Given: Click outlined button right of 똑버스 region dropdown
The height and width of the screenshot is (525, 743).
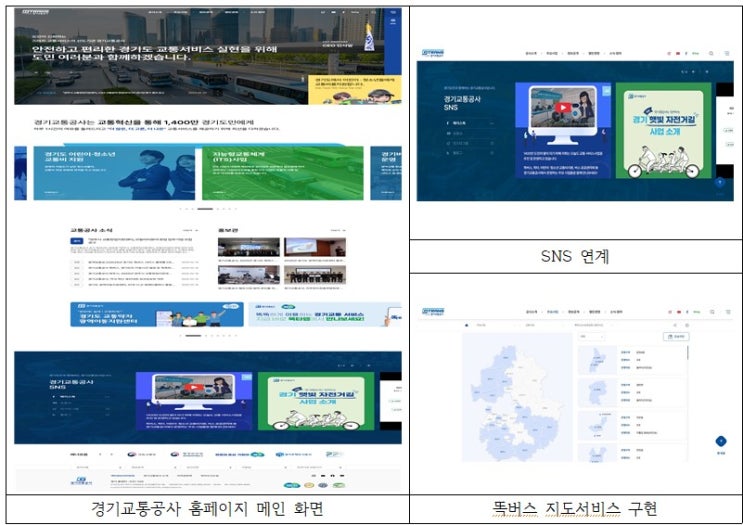Looking at the screenshot, I should [676, 336].
